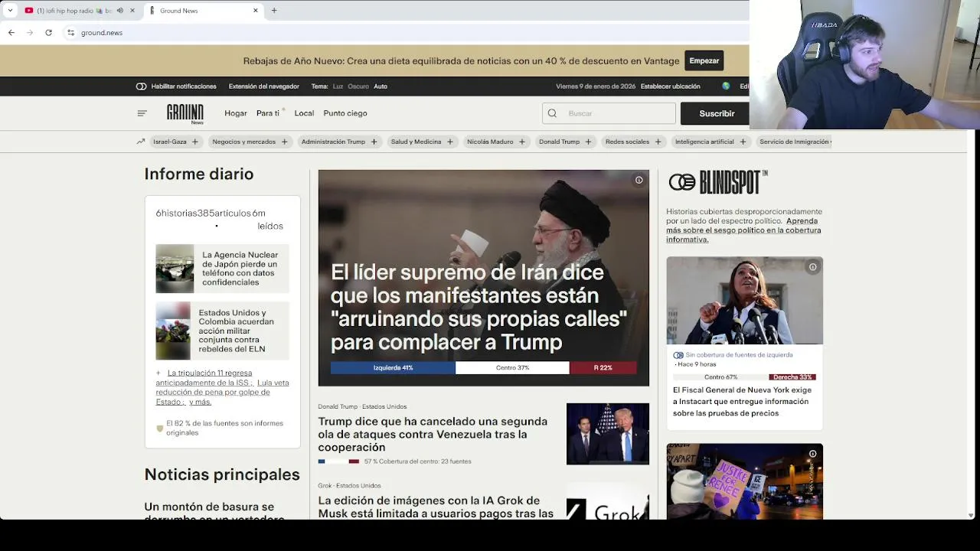The height and width of the screenshot is (551, 980).
Task: Close the Ground News tab
Action: (x=256, y=11)
